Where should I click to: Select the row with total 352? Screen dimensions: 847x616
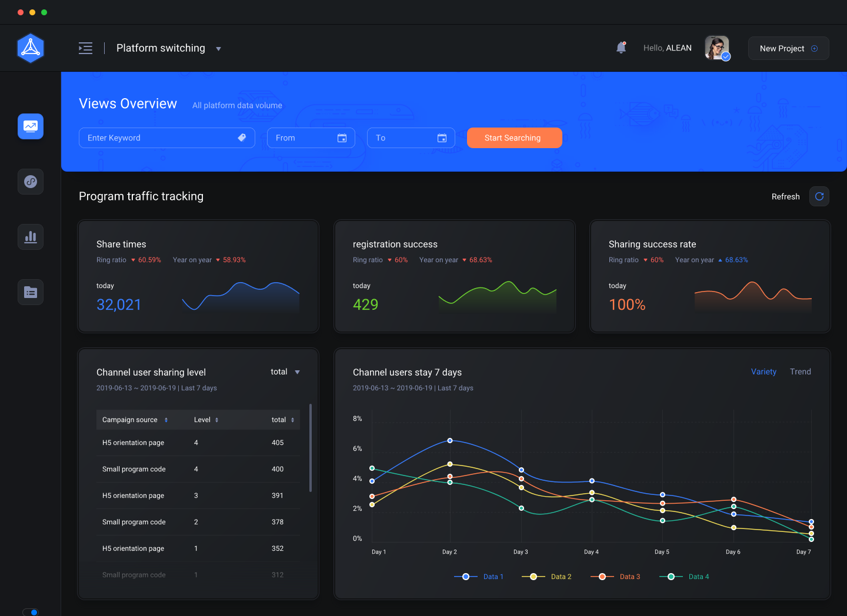[198, 548]
